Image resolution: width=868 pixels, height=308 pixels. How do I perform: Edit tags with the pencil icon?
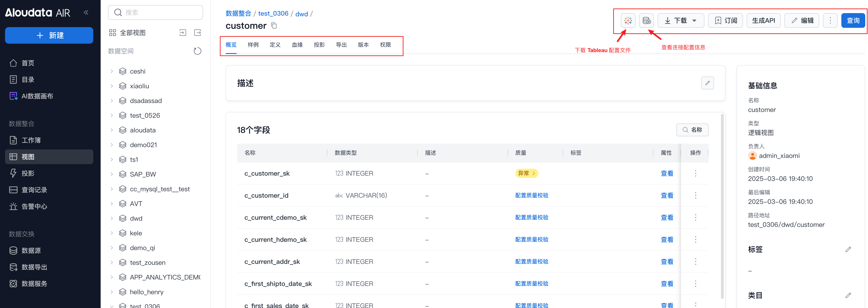pyautogui.click(x=848, y=249)
